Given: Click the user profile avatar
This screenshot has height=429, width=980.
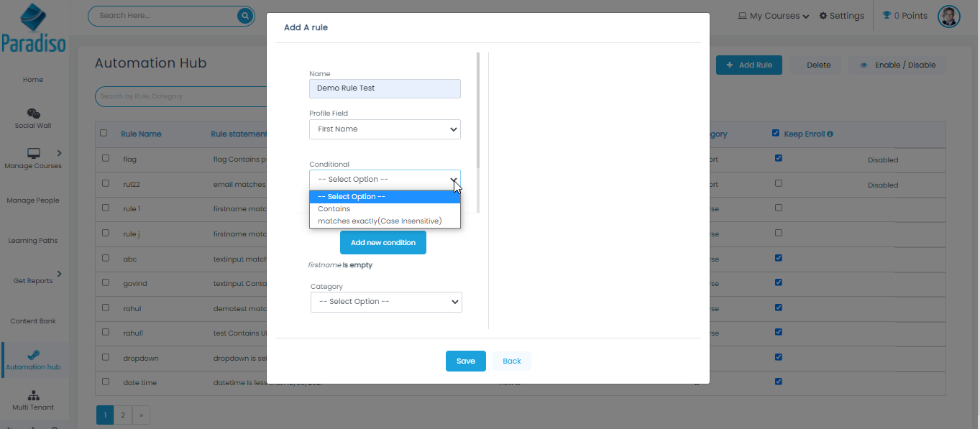Looking at the screenshot, I should tap(949, 16).
